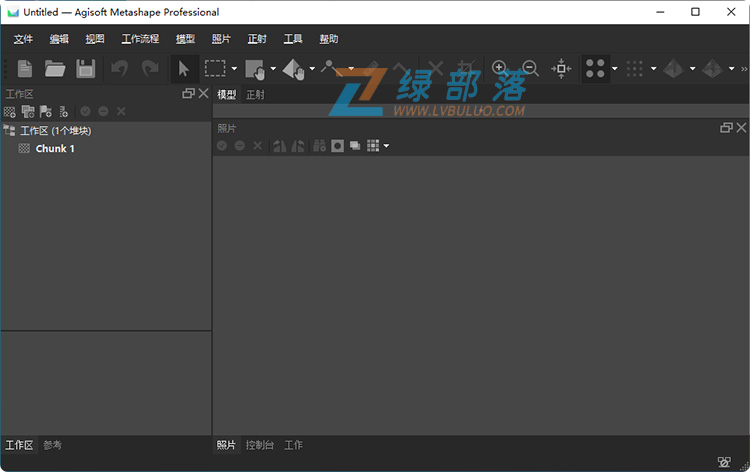Switch to the 正射 view tab
The image size is (750, 472).
(255, 94)
